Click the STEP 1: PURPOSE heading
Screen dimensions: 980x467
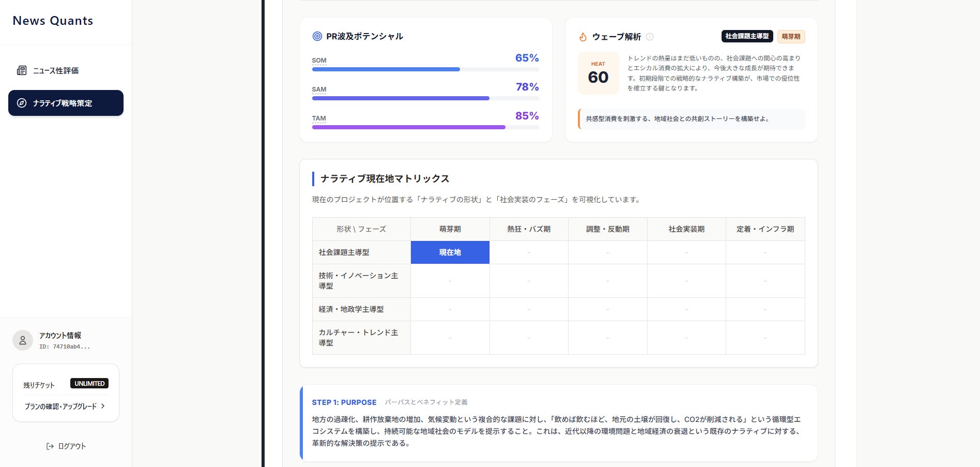click(x=344, y=402)
